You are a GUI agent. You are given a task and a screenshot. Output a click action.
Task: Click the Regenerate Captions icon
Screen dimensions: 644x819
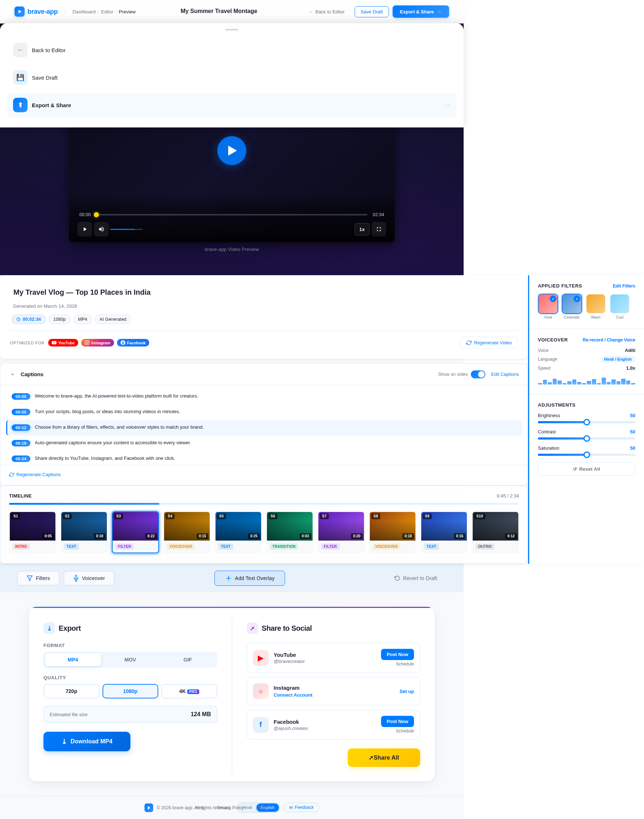11,475
